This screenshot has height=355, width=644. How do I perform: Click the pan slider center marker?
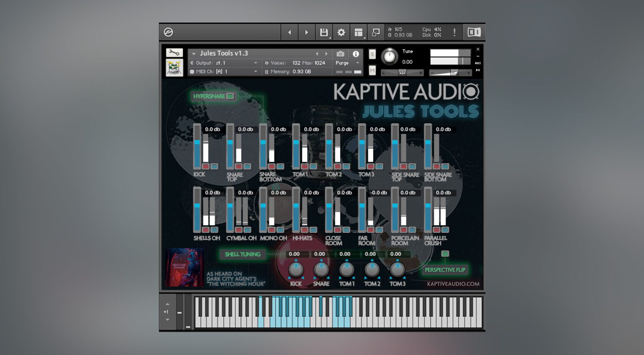click(x=402, y=73)
